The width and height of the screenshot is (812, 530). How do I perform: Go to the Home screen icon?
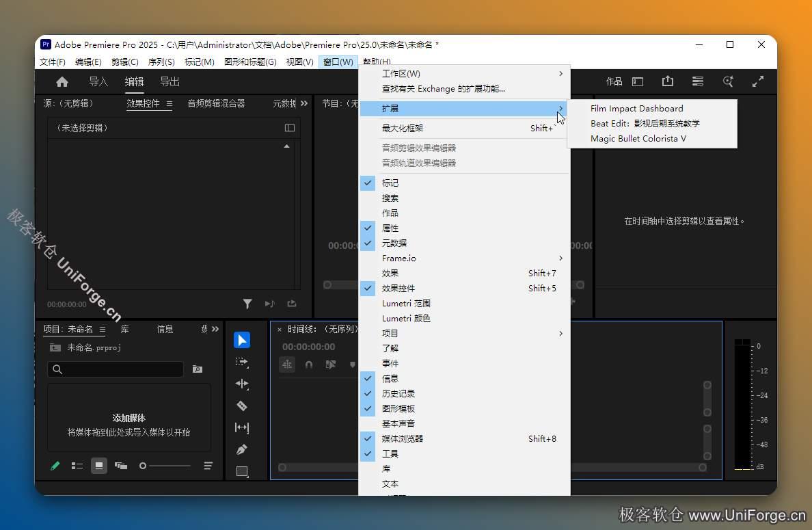click(62, 82)
